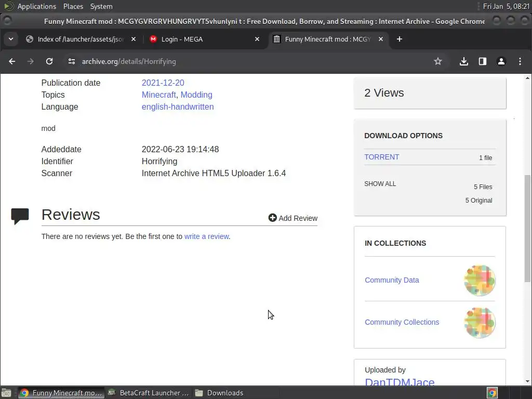
Task: Select the 5 Original files text
Action: (x=478, y=201)
